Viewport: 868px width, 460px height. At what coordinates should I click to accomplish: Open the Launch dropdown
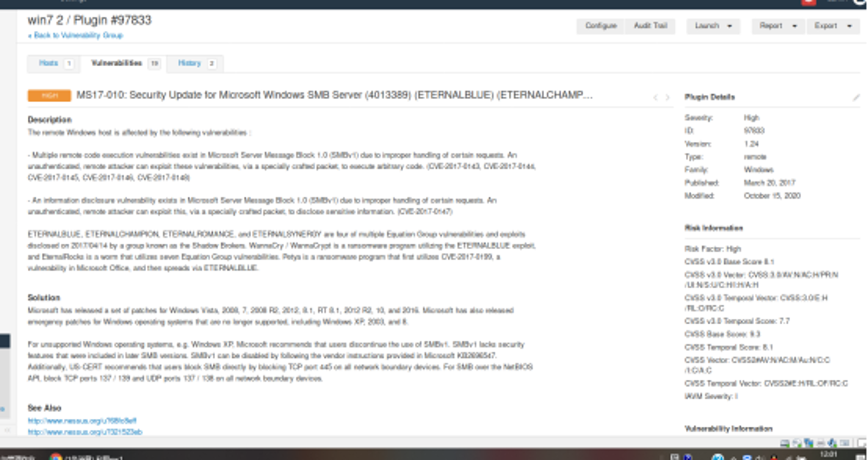(x=713, y=26)
